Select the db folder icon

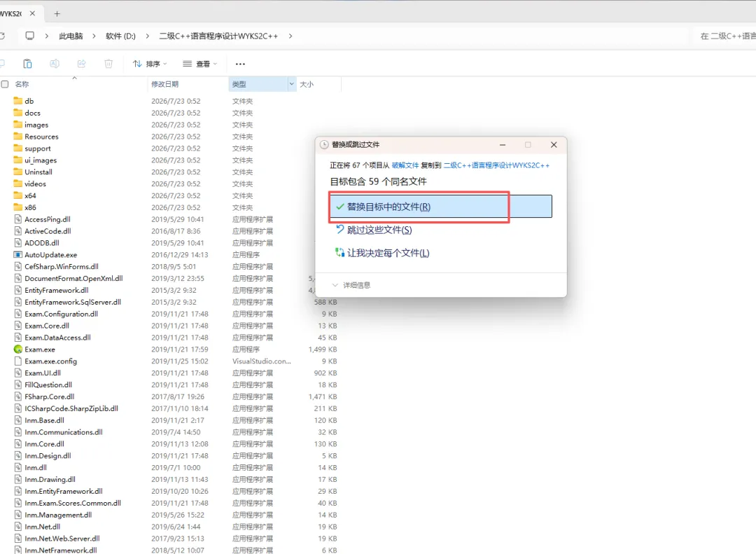[x=17, y=101]
